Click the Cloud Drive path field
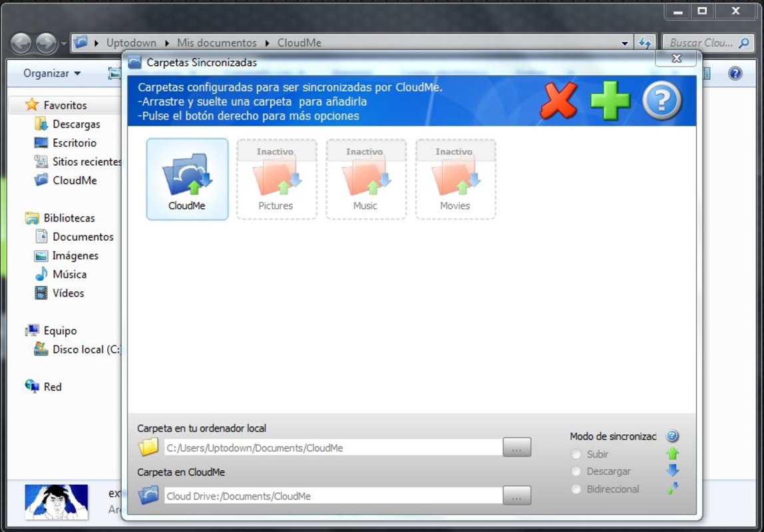Screen dimensions: 764x532 (x=333, y=496)
